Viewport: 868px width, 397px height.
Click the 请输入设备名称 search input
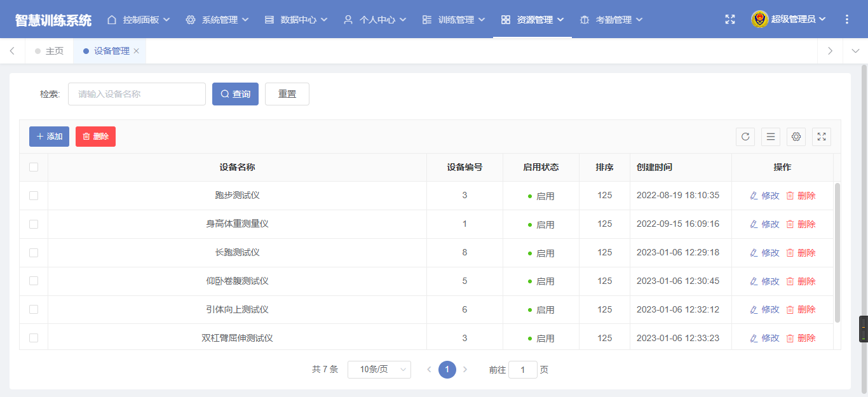pyautogui.click(x=137, y=94)
